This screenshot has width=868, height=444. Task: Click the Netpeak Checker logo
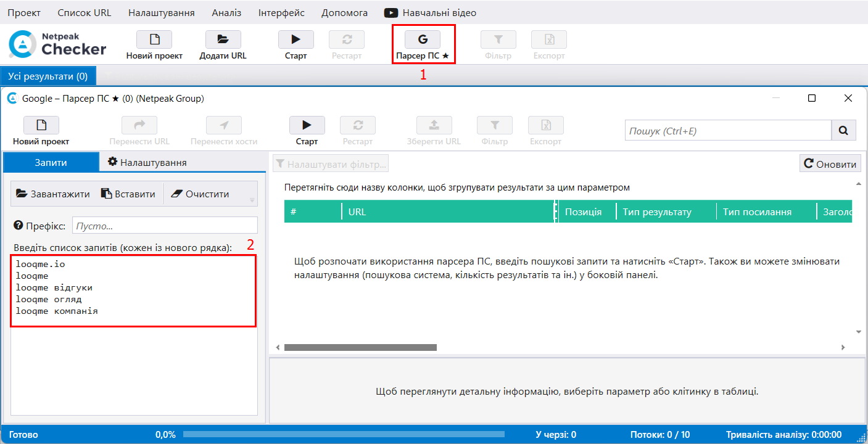[x=57, y=44]
